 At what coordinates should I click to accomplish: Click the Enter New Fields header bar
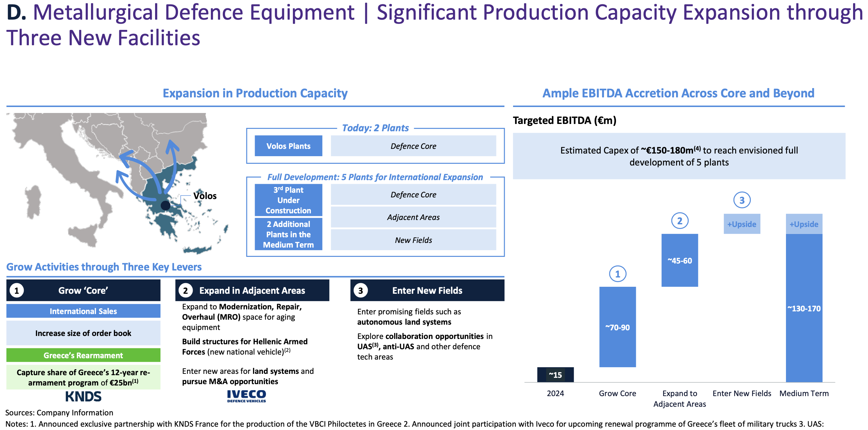pos(427,290)
